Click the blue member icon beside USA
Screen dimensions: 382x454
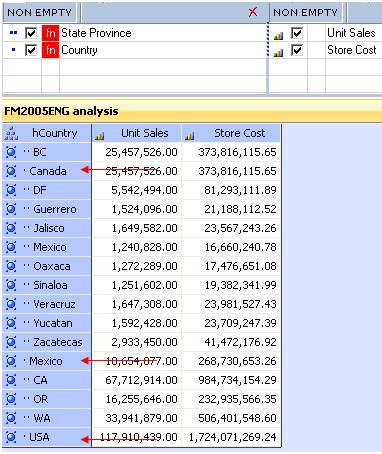click(x=11, y=437)
